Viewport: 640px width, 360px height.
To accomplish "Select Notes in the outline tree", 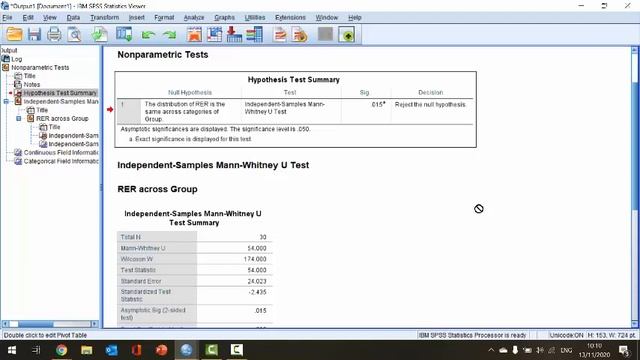I will (x=31, y=84).
